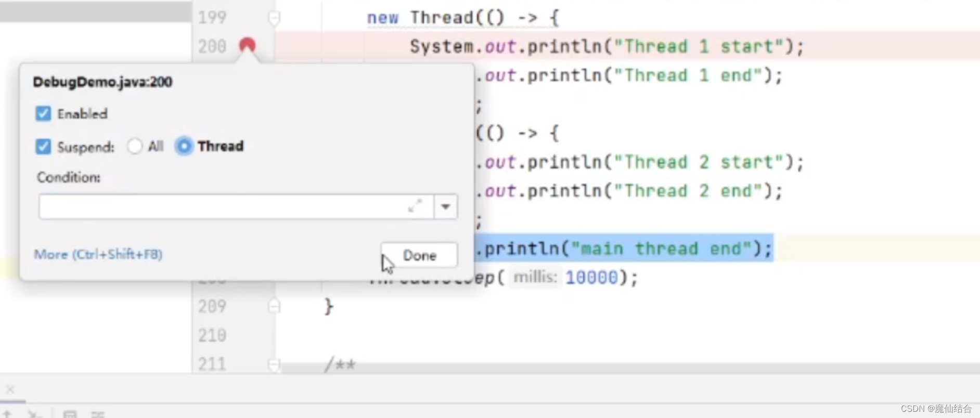Click the DebugDemo.java:200 popup title
The image size is (980, 418).
pos(102,82)
